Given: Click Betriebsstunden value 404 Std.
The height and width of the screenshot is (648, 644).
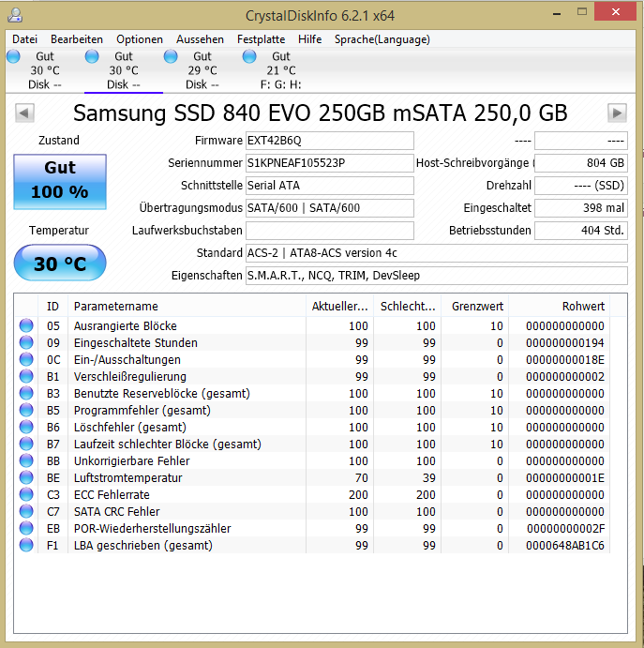Looking at the screenshot, I should 581,231.
